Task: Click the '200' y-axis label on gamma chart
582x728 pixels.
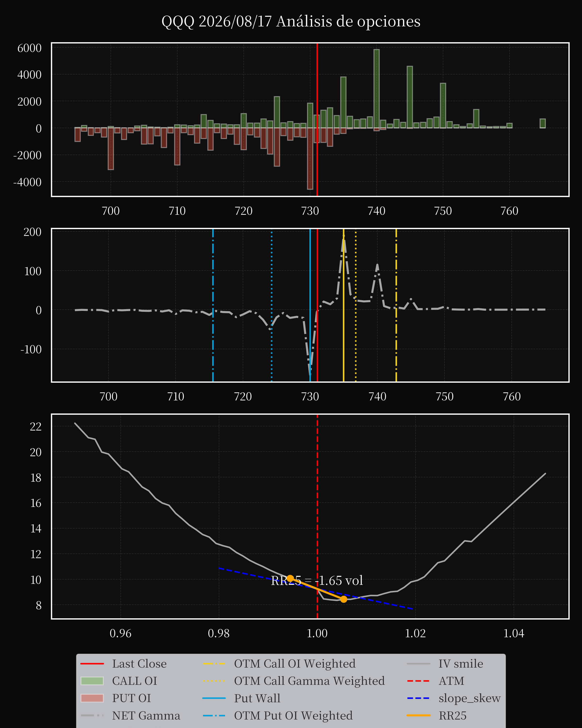Action: click(x=32, y=232)
